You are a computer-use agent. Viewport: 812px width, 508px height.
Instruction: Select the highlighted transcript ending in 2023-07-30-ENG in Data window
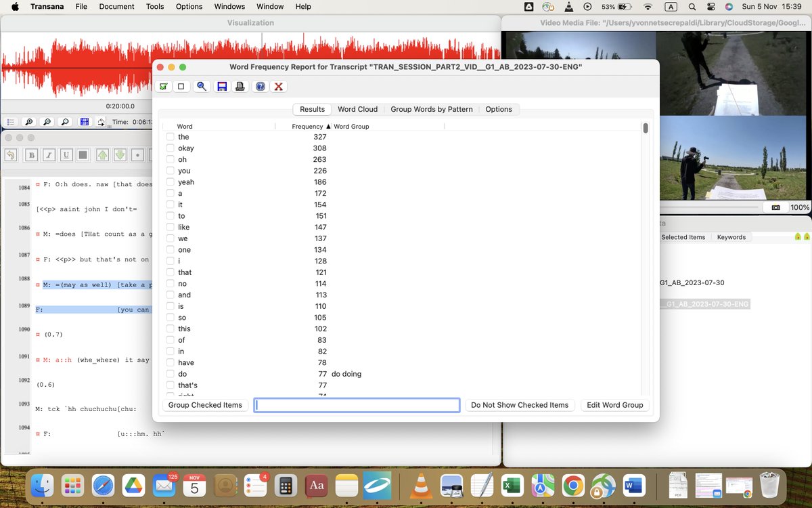(704, 304)
